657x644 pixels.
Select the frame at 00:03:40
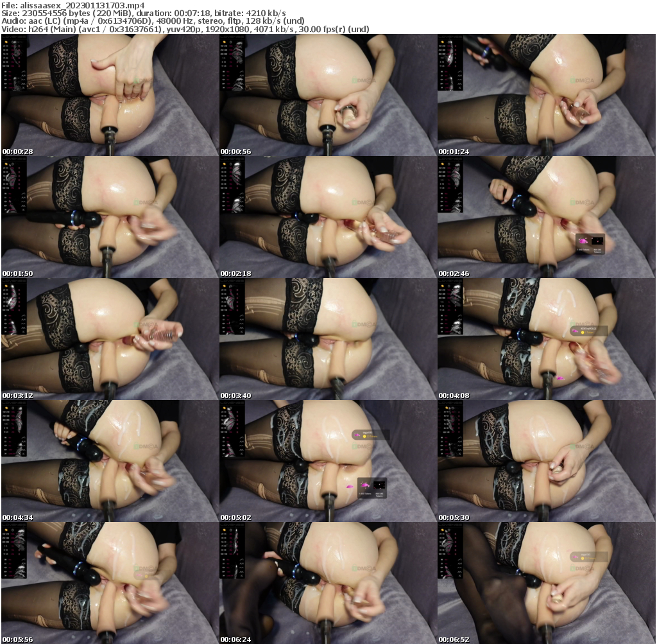coord(328,339)
